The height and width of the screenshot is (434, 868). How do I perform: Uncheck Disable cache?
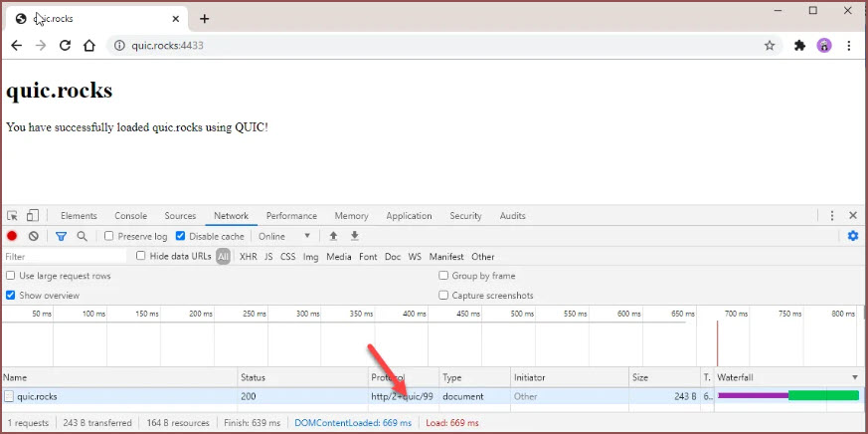tap(180, 236)
